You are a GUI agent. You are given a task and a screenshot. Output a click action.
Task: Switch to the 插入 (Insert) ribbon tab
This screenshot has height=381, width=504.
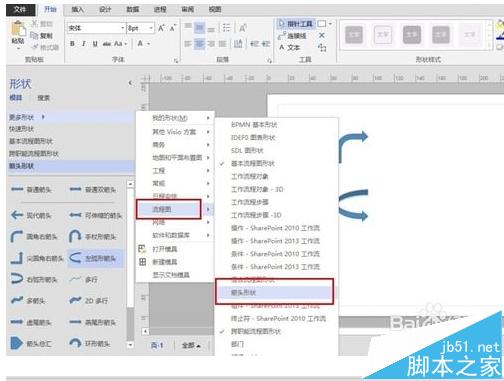tap(78, 10)
